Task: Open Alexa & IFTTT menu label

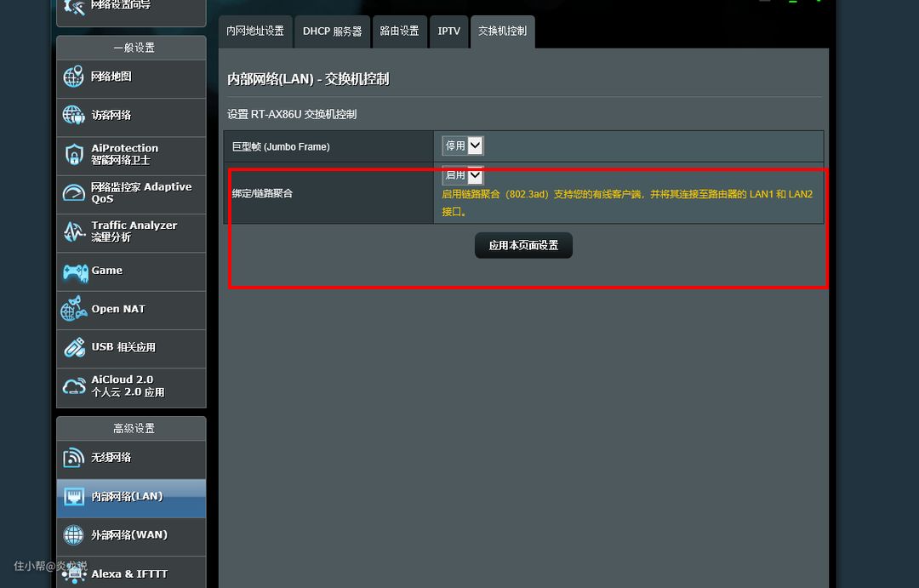Action: [x=129, y=574]
